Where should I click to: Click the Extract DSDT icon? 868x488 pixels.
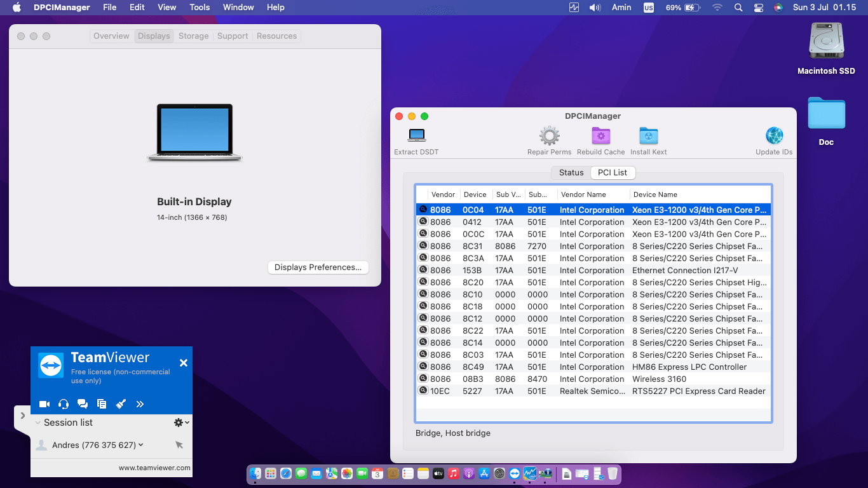tap(416, 135)
